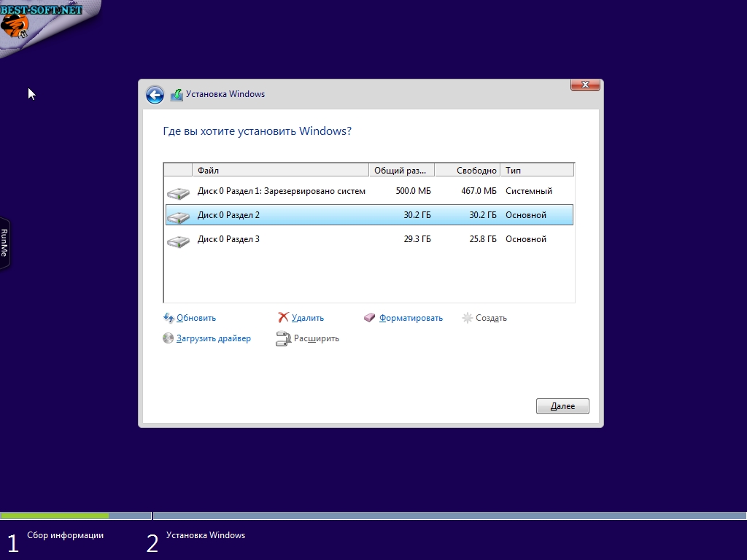Viewport: 747px width, 560px height.
Task: Select Диск 0 Раздел 2 row
Action: (369, 215)
